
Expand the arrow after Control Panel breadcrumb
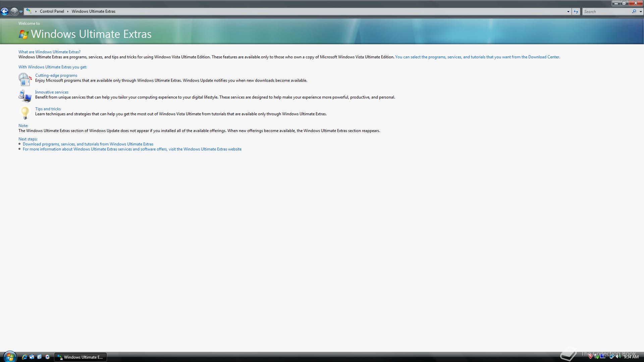point(68,11)
